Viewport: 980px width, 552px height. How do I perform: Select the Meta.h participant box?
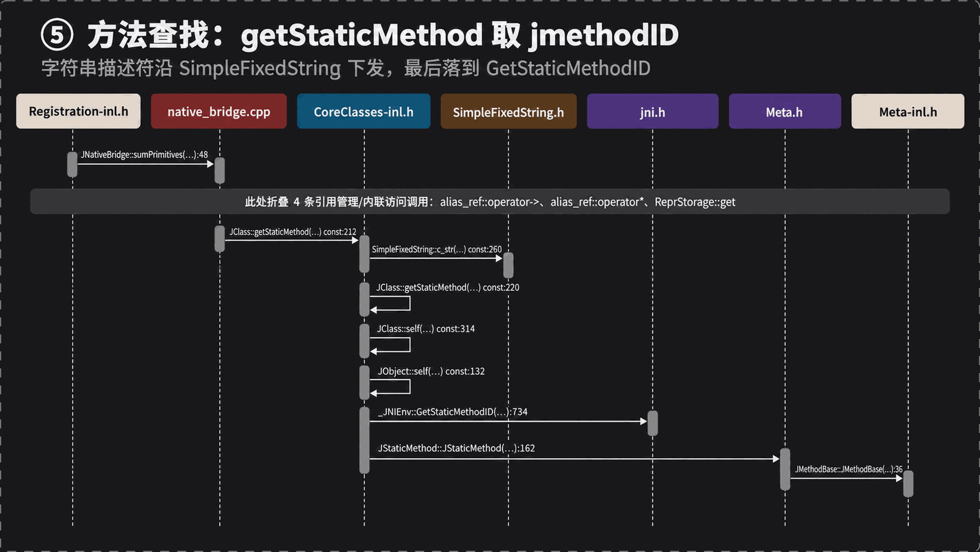(785, 111)
